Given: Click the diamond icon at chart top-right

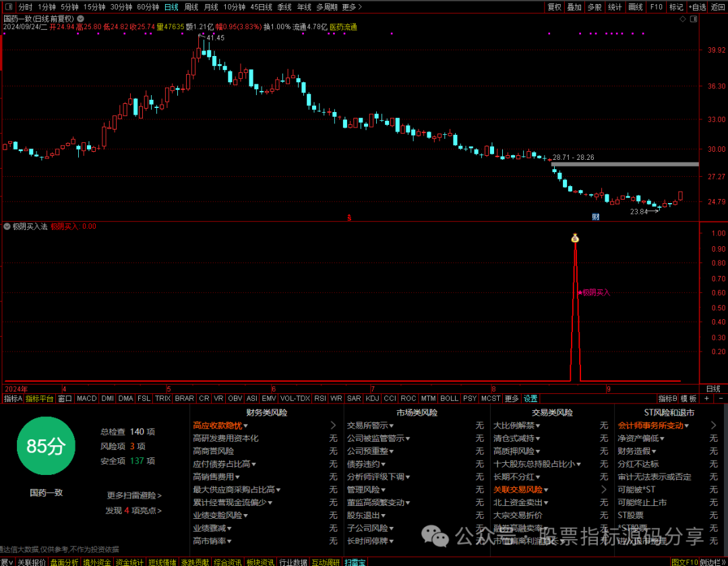Looking at the screenshot, I should point(682,19).
